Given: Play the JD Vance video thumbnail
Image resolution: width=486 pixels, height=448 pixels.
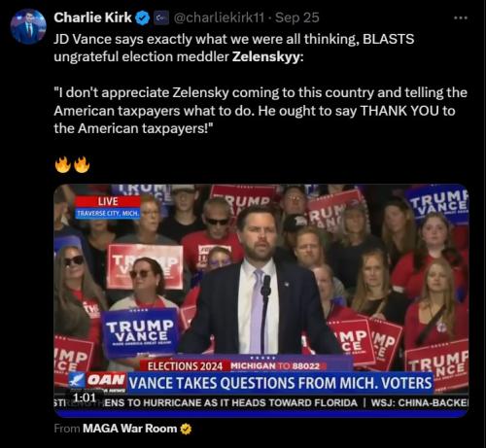Looking at the screenshot, I should 261,300.
